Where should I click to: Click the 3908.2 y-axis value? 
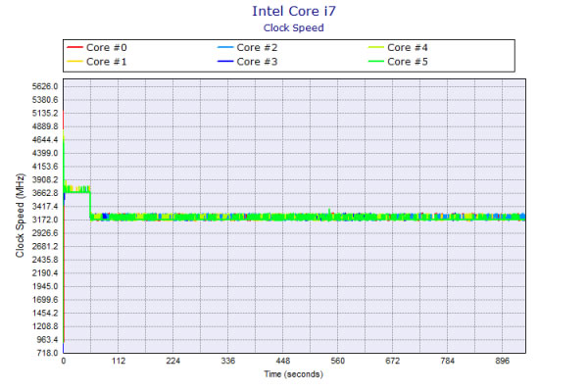pyautogui.click(x=45, y=179)
